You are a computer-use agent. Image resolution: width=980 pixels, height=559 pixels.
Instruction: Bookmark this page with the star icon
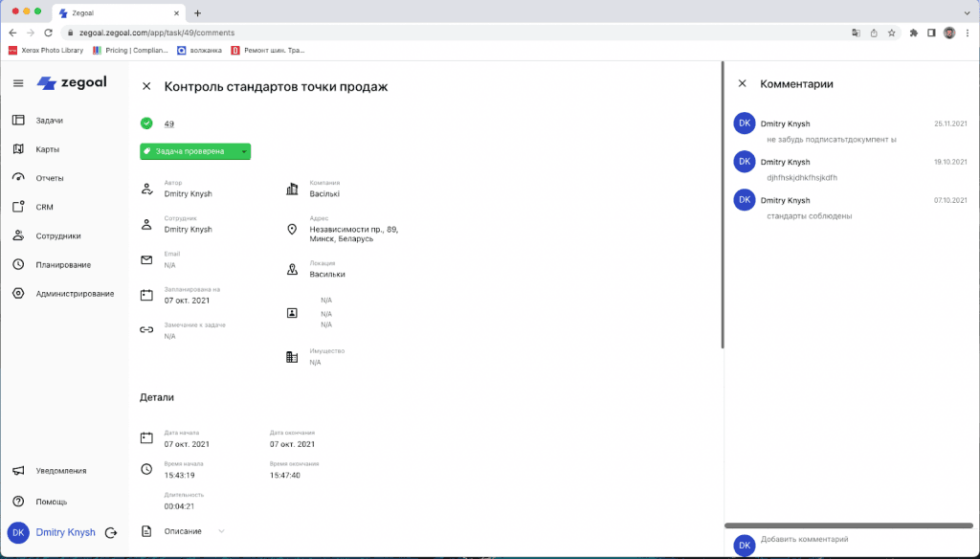tap(891, 33)
